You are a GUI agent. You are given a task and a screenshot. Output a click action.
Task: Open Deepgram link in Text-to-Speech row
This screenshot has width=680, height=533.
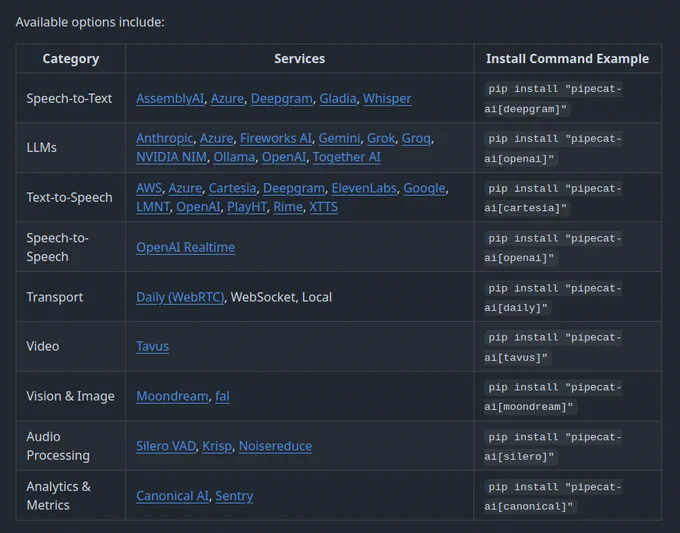point(294,188)
